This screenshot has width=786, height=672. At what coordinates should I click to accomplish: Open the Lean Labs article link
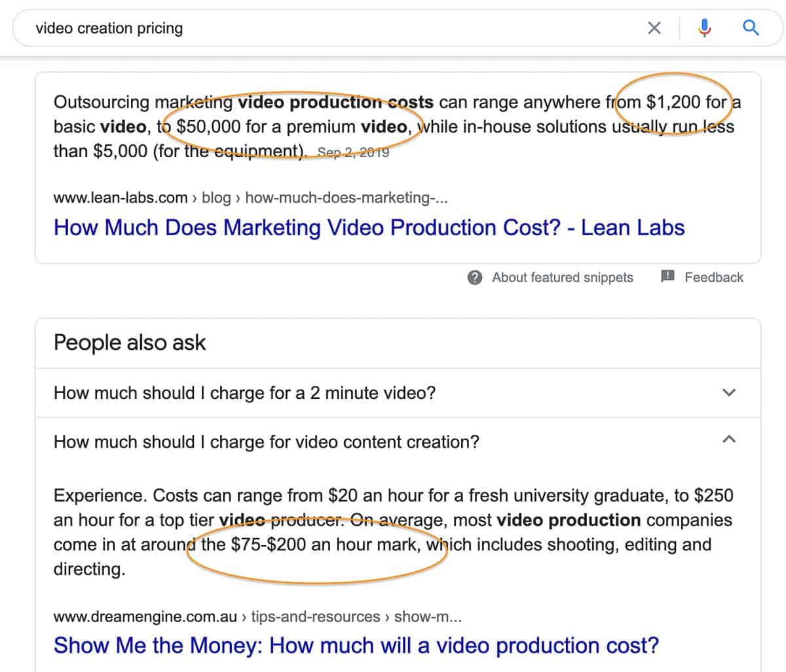[369, 227]
